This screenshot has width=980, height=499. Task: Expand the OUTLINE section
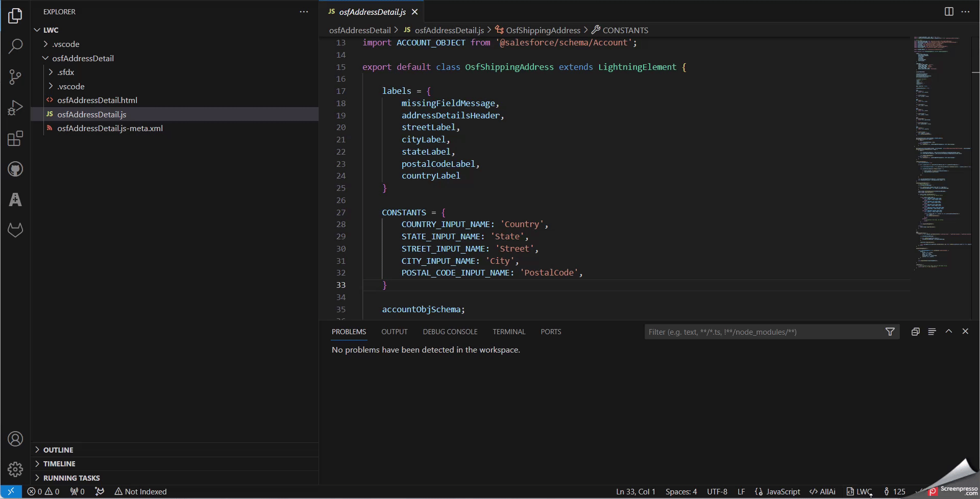tap(58, 450)
